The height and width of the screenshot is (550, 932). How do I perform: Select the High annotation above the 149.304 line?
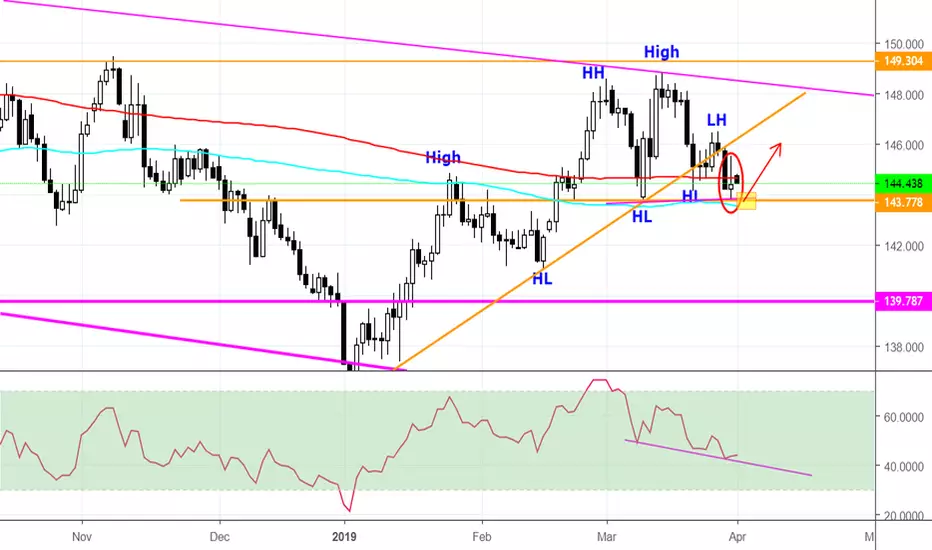point(662,52)
